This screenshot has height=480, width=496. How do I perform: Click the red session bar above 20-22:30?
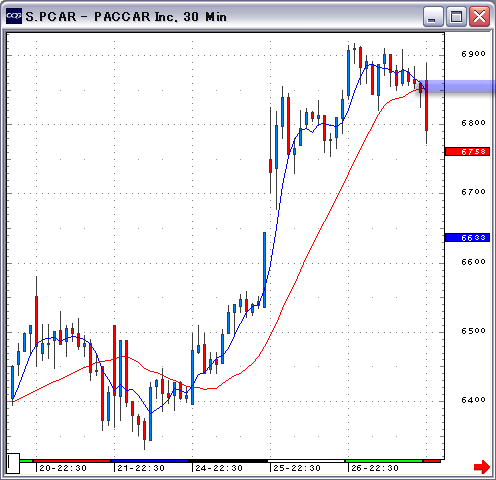coord(72,461)
